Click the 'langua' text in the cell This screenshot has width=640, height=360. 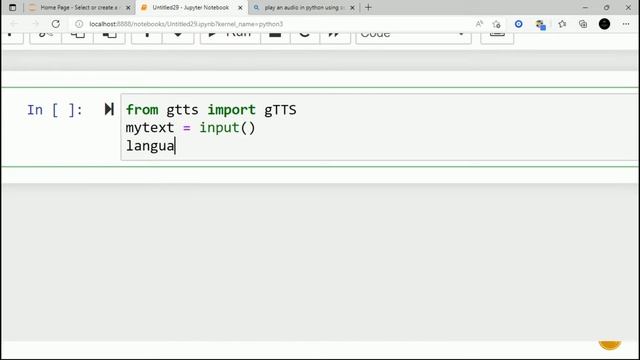[150, 146]
